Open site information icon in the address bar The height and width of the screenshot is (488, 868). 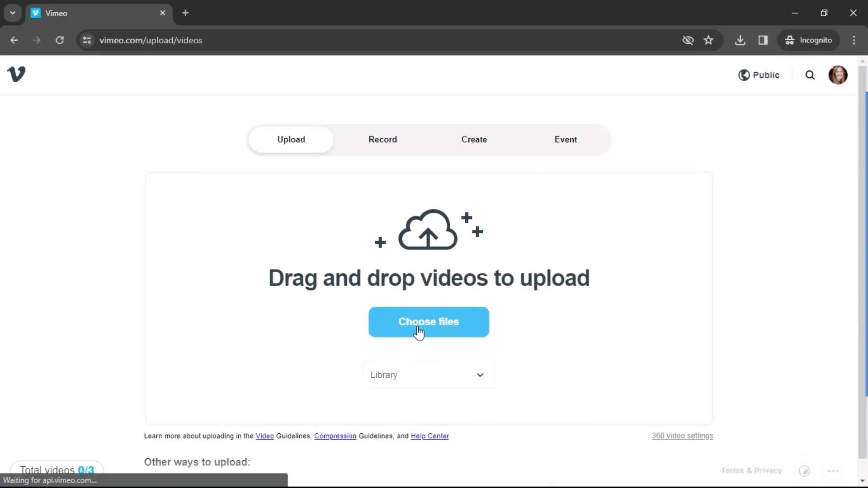point(87,40)
